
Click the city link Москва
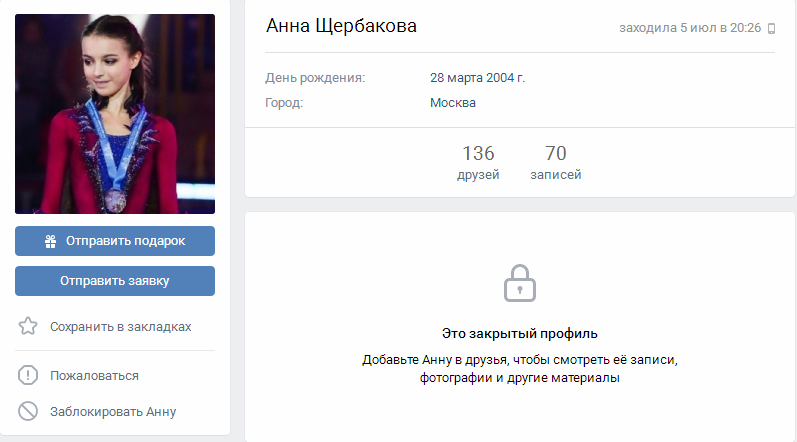[x=453, y=103]
